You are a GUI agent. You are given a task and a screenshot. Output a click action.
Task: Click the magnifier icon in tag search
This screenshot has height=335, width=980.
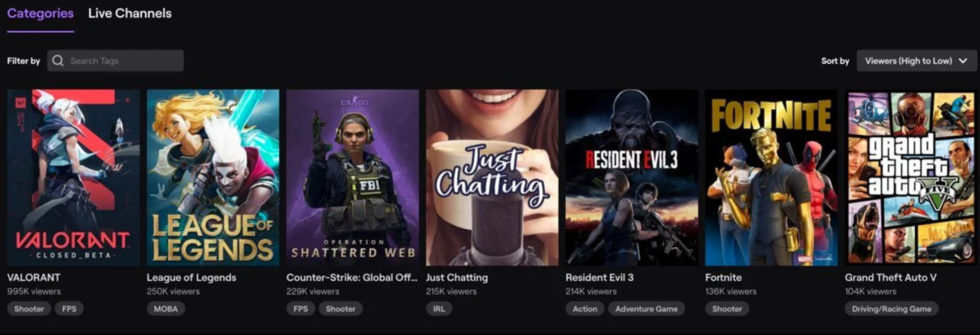58,61
